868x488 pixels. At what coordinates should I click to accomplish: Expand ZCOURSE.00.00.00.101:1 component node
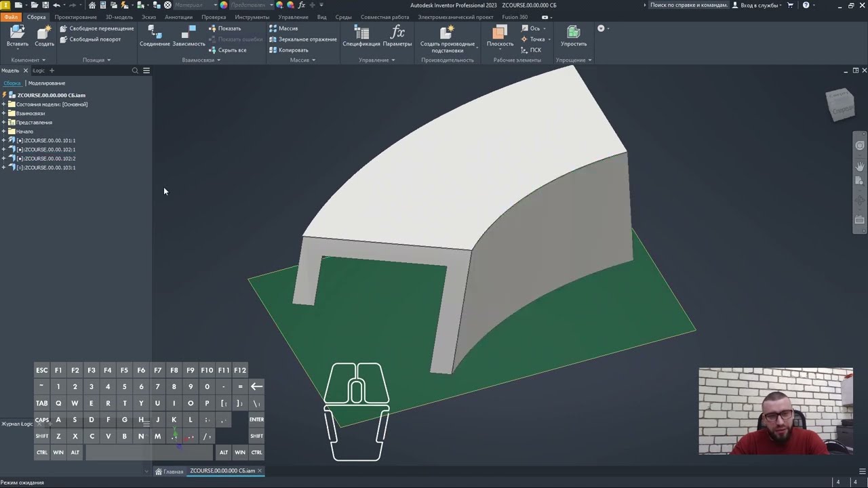click(3, 140)
